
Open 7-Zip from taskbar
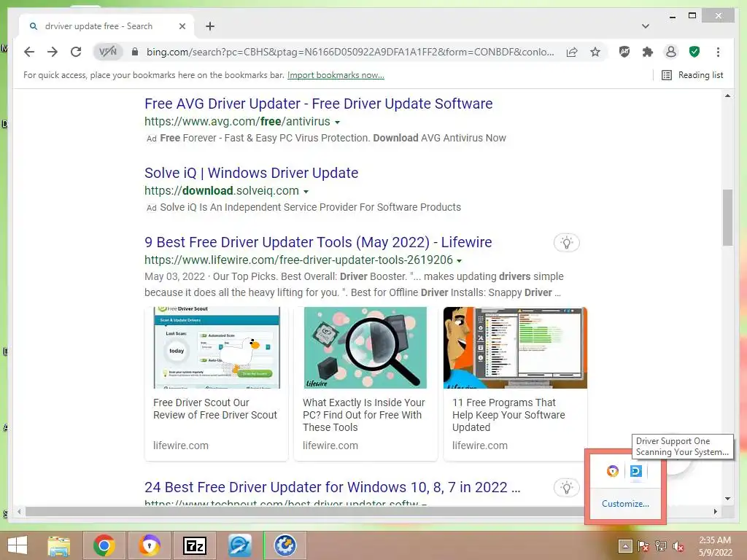pos(194,545)
